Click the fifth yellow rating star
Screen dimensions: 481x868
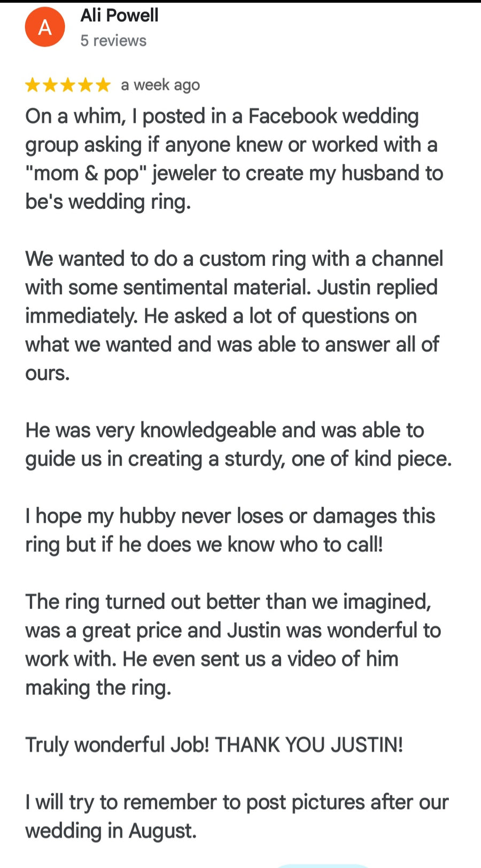(x=103, y=85)
